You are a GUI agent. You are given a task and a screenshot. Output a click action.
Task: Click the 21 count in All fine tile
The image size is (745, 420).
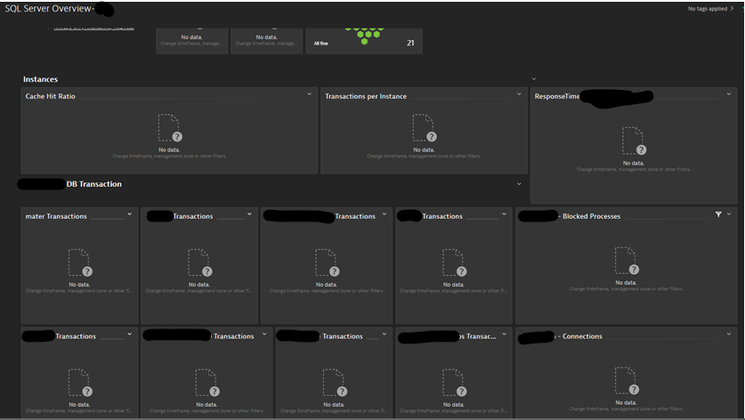(410, 43)
